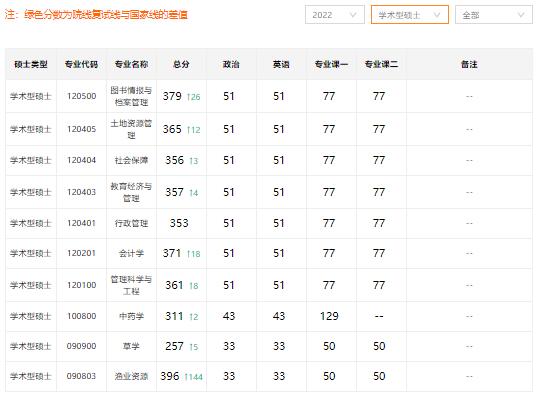Open the 全部 filter dropdown

[494, 15]
